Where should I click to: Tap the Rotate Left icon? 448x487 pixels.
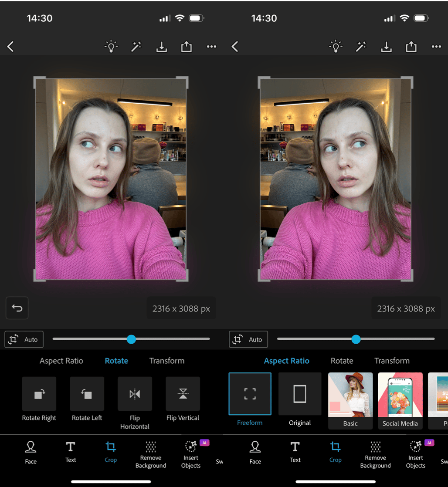click(87, 394)
